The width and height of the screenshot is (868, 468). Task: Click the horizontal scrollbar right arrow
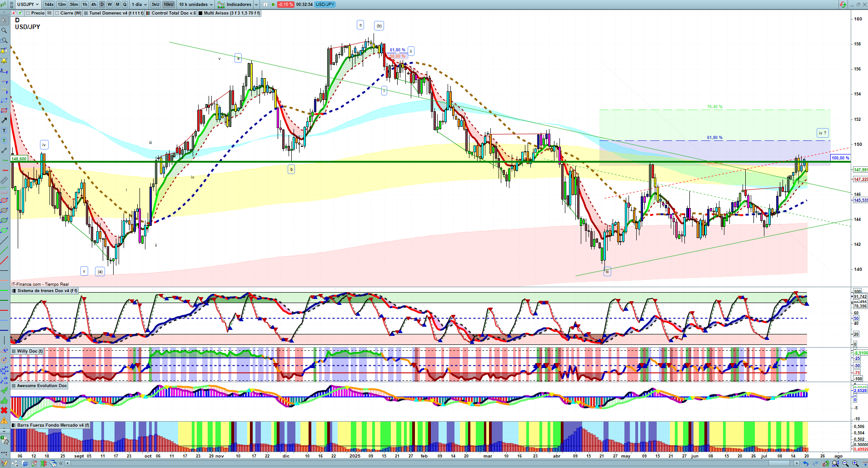tap(797, 463)
